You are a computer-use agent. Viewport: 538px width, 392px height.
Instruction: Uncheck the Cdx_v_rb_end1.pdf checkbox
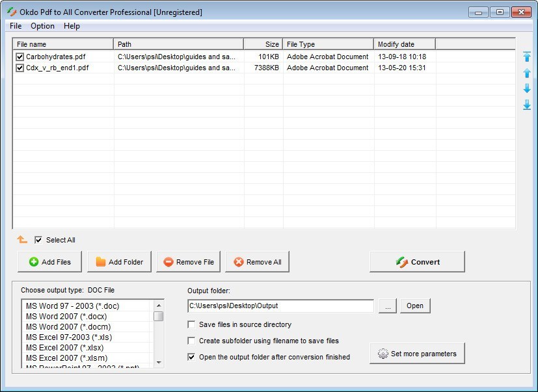tap(20, 68)
